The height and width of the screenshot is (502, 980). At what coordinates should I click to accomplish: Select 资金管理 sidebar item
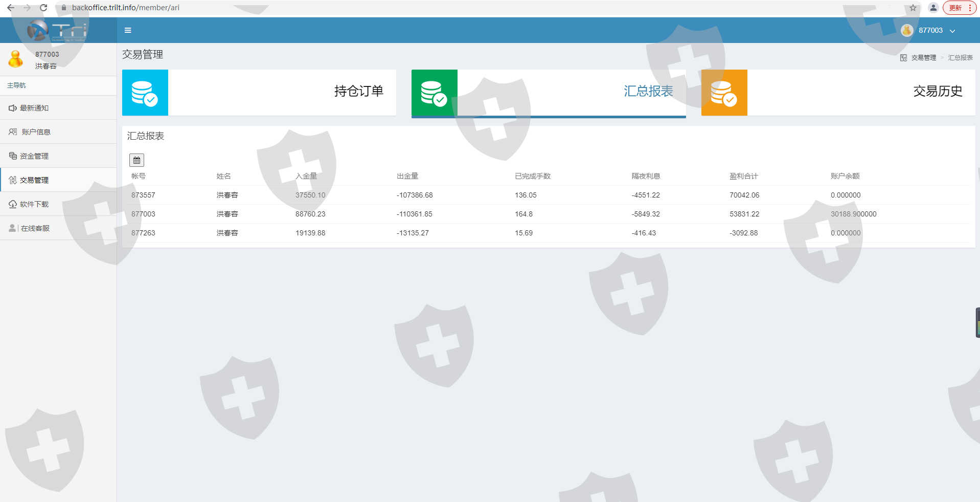click(34, 156)
